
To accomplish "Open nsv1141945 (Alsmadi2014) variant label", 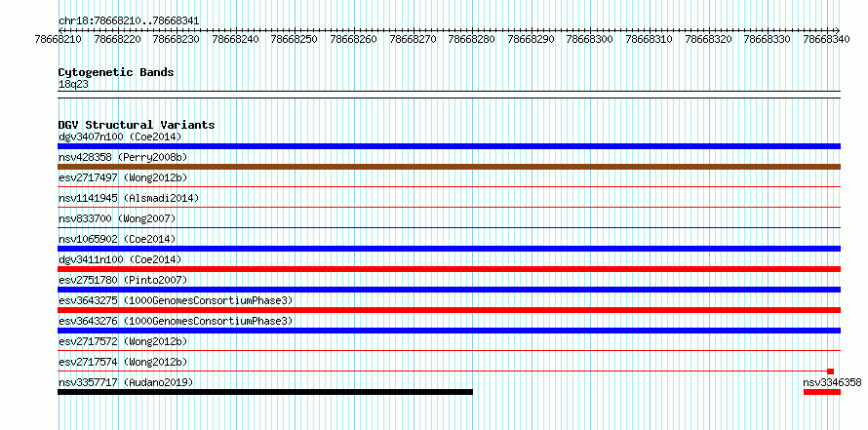I will tap(129, 198).
